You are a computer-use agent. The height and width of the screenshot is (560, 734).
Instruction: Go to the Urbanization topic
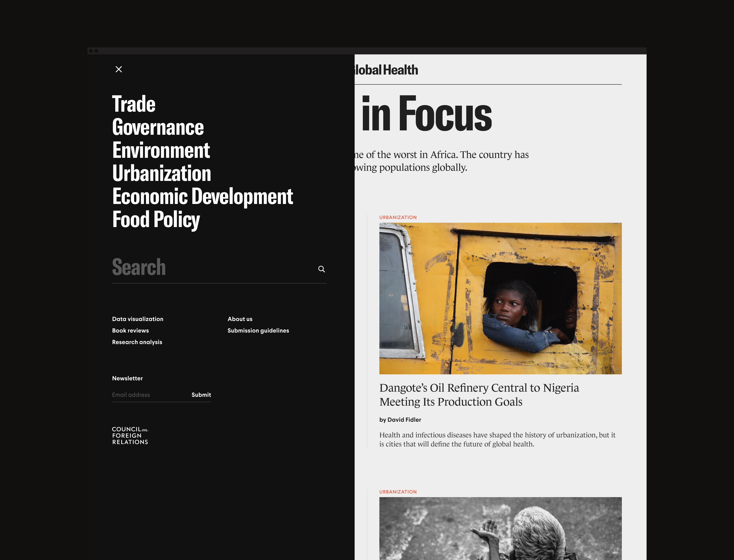coord(161,173)
